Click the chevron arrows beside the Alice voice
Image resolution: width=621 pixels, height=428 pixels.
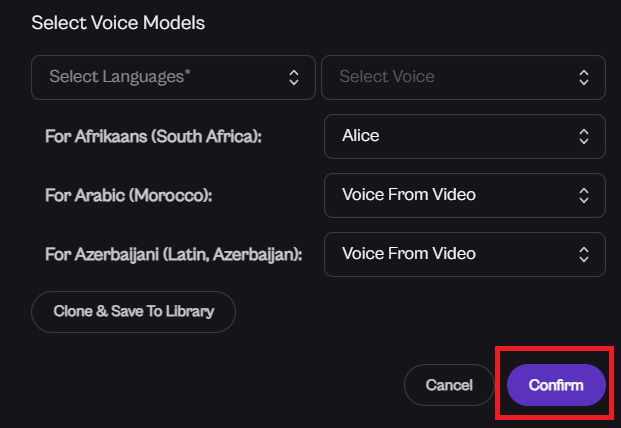point(584,136)
